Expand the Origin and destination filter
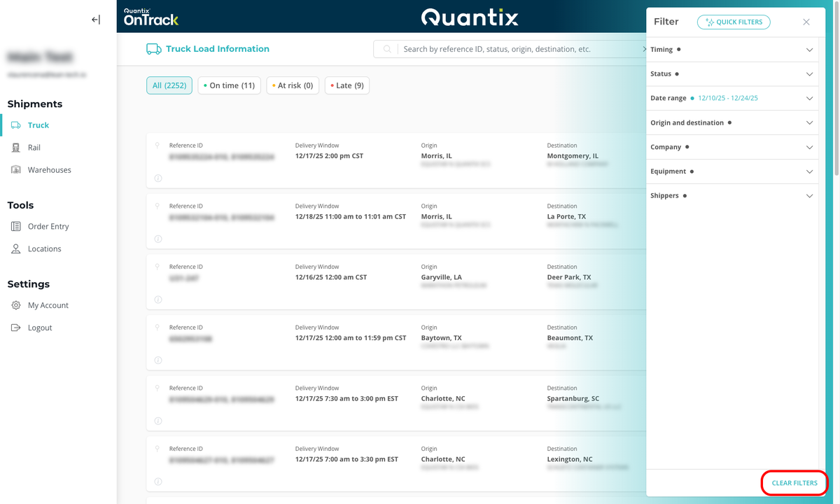 pyautogui.click(x=809, y=123)
